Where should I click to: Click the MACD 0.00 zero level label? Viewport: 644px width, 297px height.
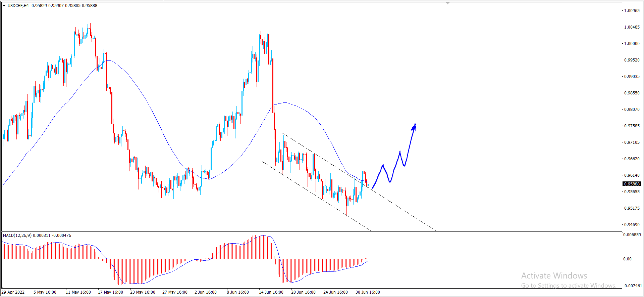click(x=627, y=259)
